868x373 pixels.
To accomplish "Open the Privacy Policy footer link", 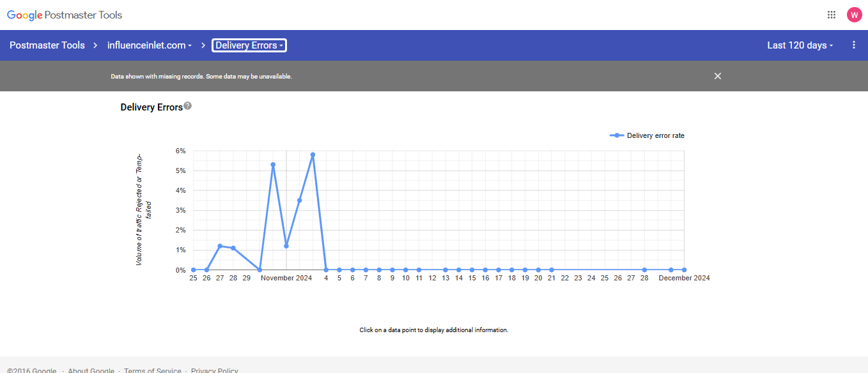I will tap(214, 370).
